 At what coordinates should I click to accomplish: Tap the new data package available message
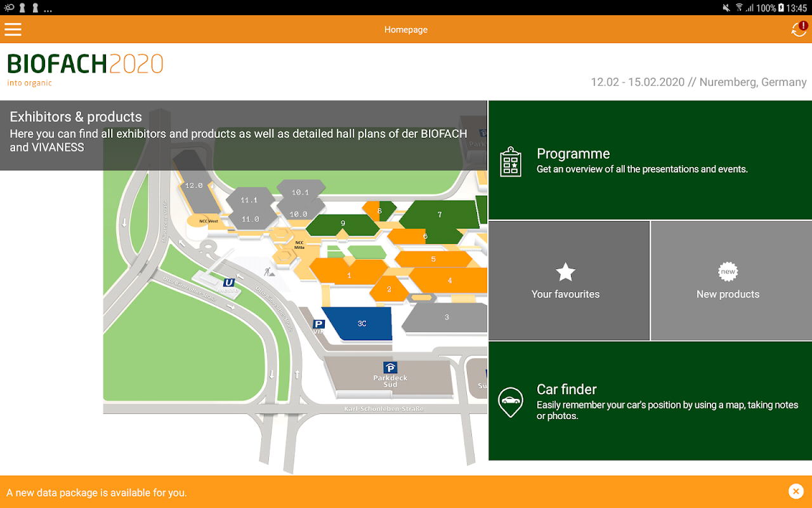(96, 493)
